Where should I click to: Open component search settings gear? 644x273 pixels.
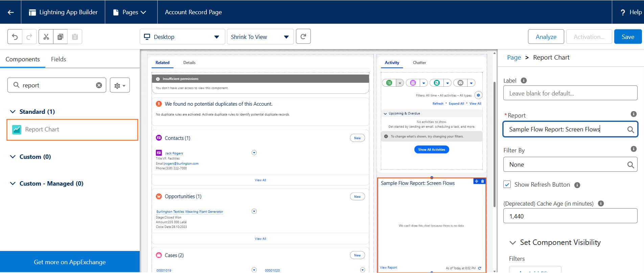pyautogui.click(x=120, y=85)
